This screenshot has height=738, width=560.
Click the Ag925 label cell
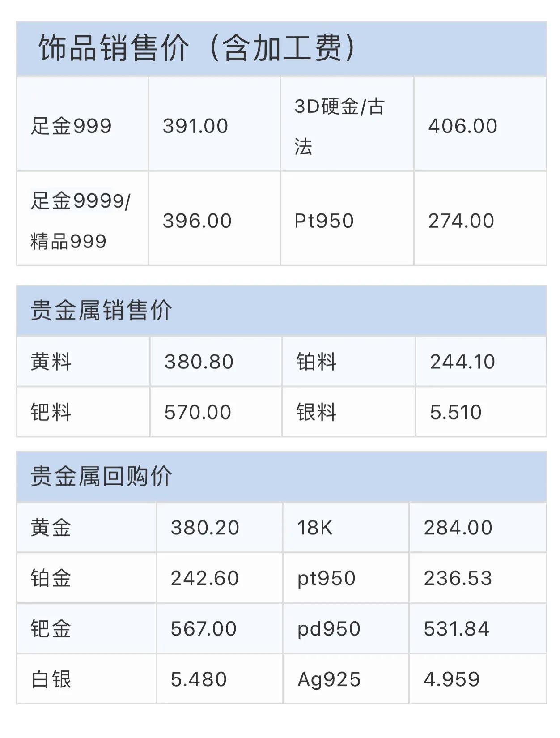point(329,679)
